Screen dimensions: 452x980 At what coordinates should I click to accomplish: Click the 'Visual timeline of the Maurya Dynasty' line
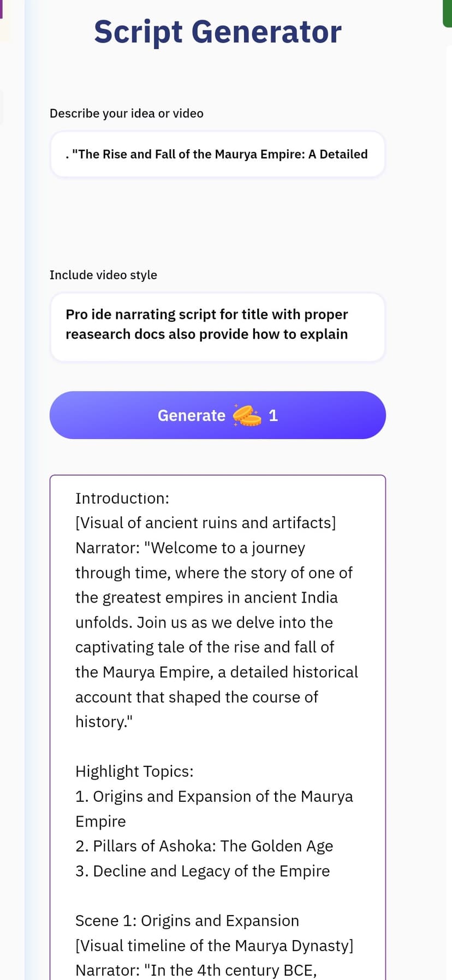215,946
